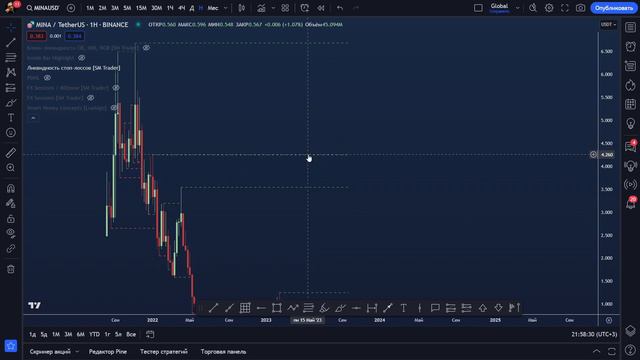Select the ruler measure tool

(11, 153)
